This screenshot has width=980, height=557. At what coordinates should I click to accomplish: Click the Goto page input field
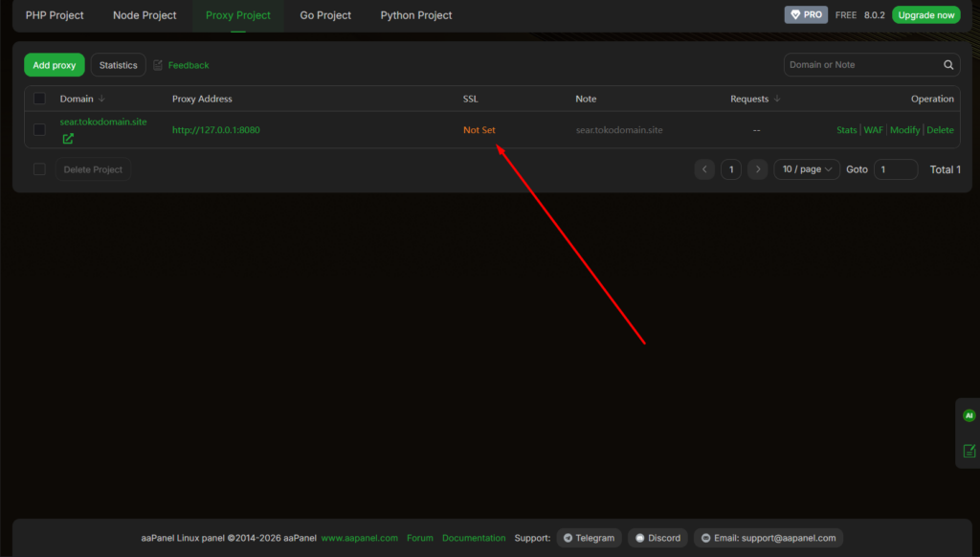[895, 169]
